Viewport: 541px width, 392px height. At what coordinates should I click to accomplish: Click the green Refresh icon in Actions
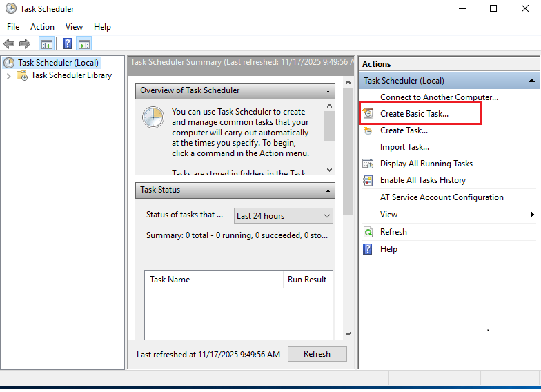[368, 232]
